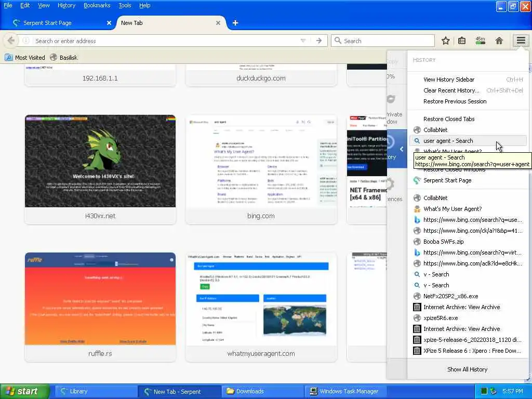Open bing.com/ck/a history entry

(468, 230)
